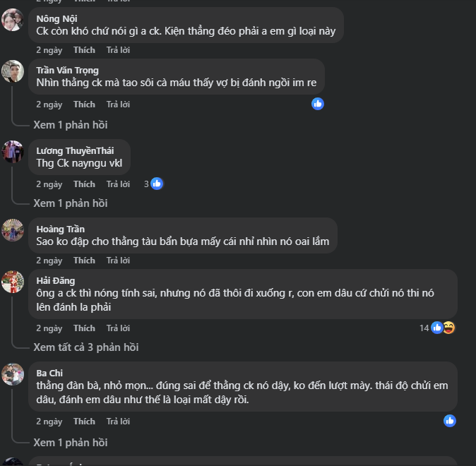Show all 3 replies under Hải Đăng's comment

pos(86,347)
